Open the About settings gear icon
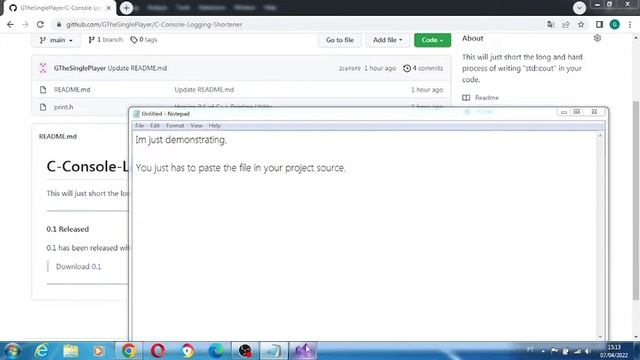The image size is (640, 360). click(597, 38)
